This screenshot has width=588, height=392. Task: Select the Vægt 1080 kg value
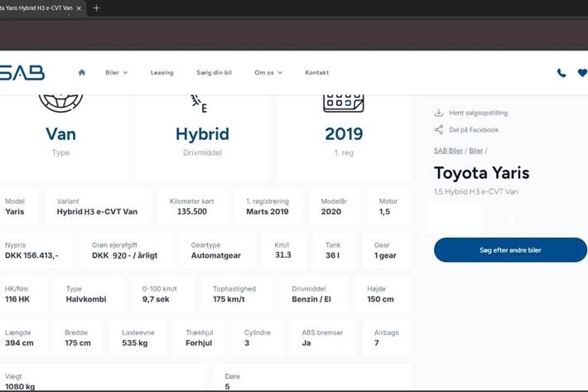pos(20,386)
